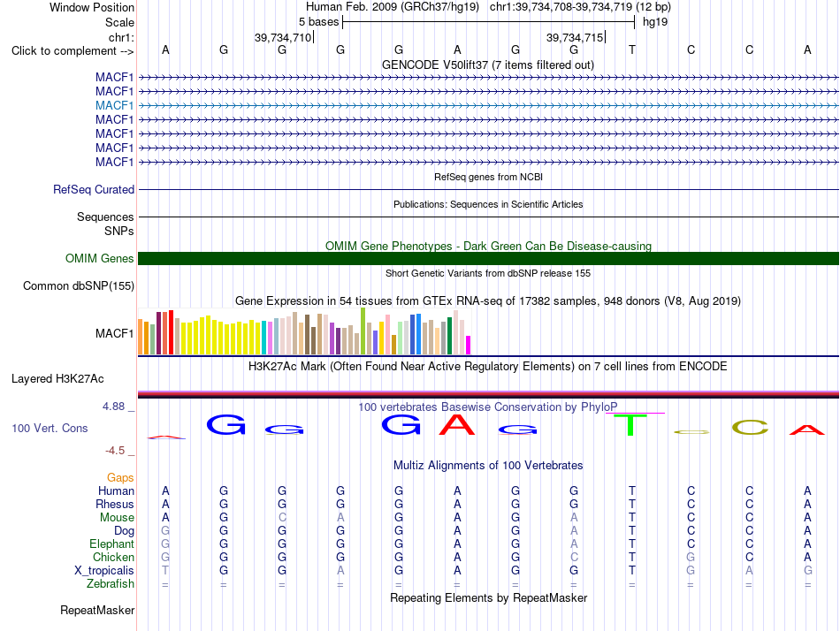
Task: Select the Dog species row label
Action: [x=124, y=531]
